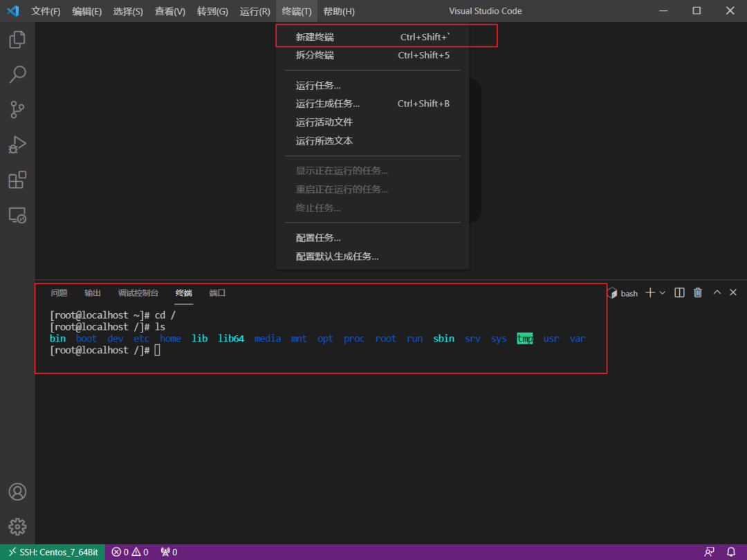Image resolution: width=747 pixels, height=560 pixels.
Task: Open the 选择(S) menu
Action: 128,12
